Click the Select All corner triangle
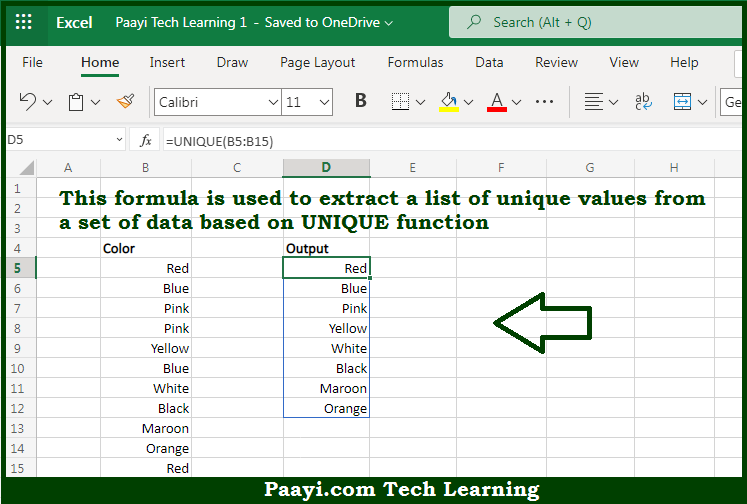The height and width of the screenshot is (504, 747). 26,168
